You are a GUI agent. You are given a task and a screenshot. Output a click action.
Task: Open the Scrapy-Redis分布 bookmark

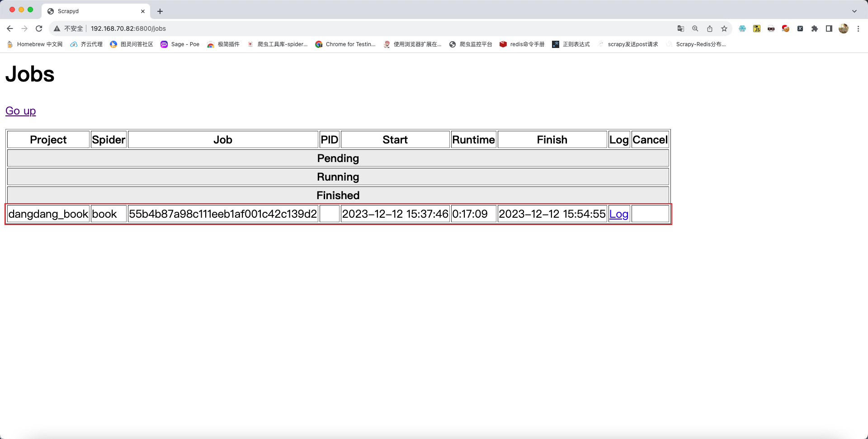tap(696, 44)
